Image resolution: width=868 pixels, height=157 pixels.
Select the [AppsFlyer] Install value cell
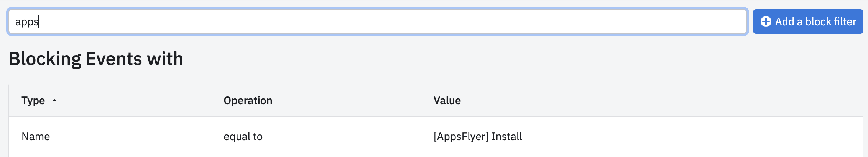pyautogui.click(x=478, y=136)
